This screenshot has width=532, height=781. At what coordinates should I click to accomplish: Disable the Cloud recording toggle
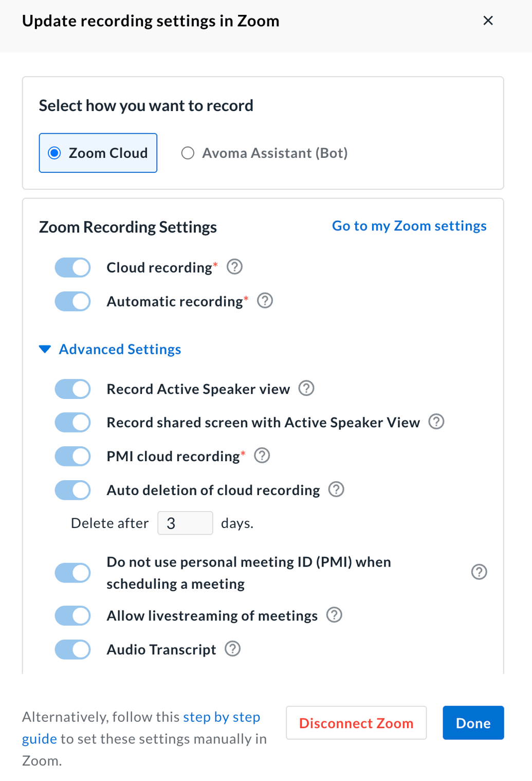click(x=72, y=267)
